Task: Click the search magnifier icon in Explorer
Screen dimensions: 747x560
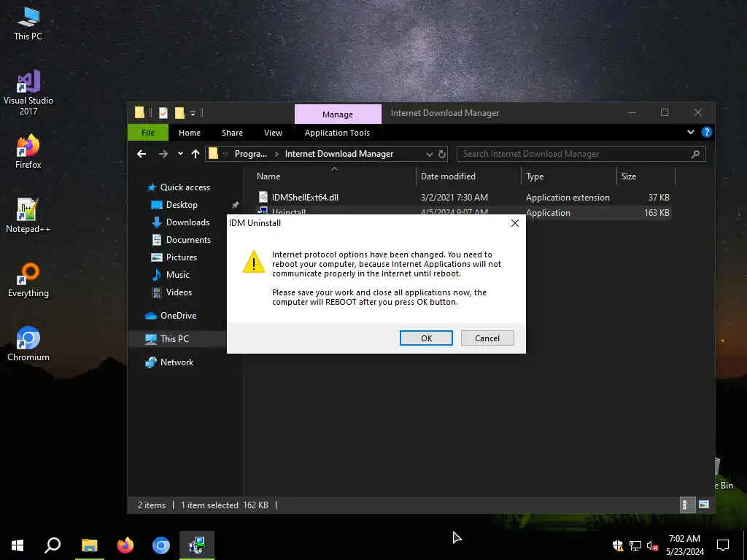Action: 695,154
